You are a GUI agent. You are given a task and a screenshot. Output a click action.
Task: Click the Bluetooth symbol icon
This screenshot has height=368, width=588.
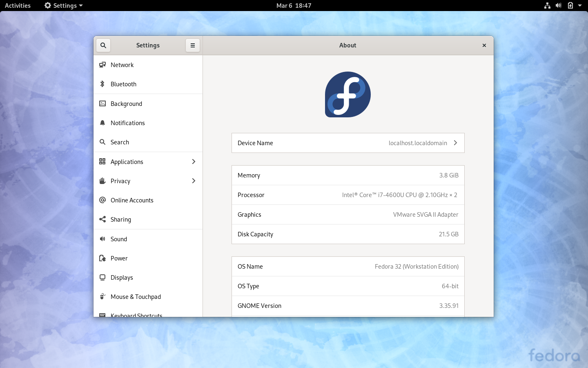coord(102,84)
